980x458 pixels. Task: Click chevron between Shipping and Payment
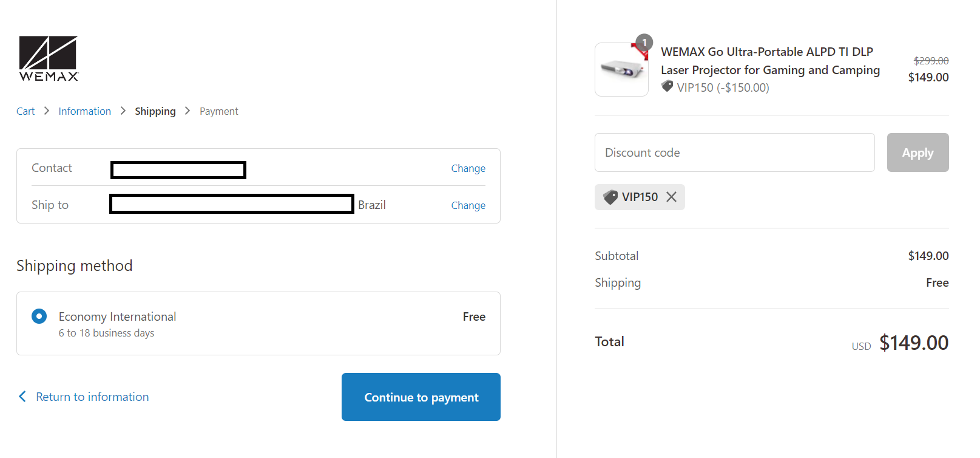188,111
